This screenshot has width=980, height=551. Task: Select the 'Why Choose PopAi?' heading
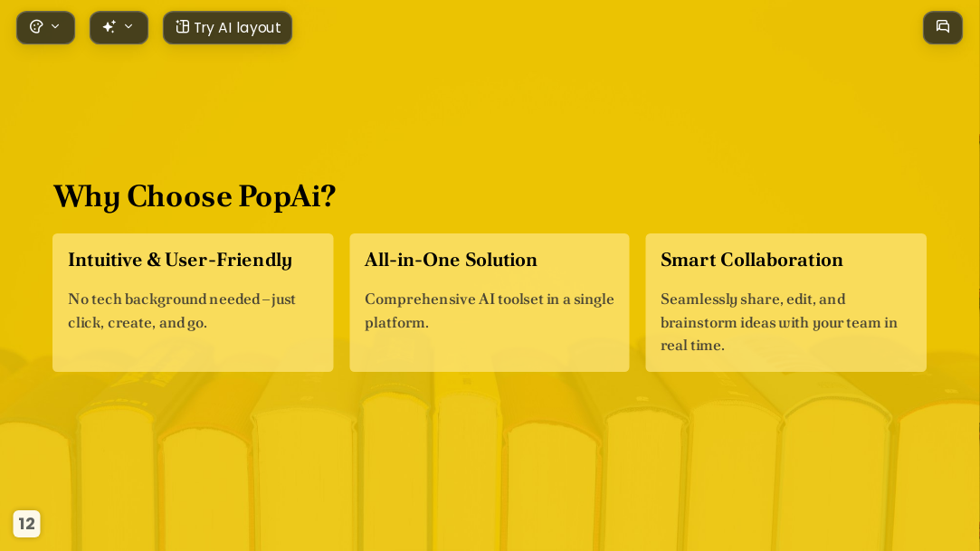195,197
